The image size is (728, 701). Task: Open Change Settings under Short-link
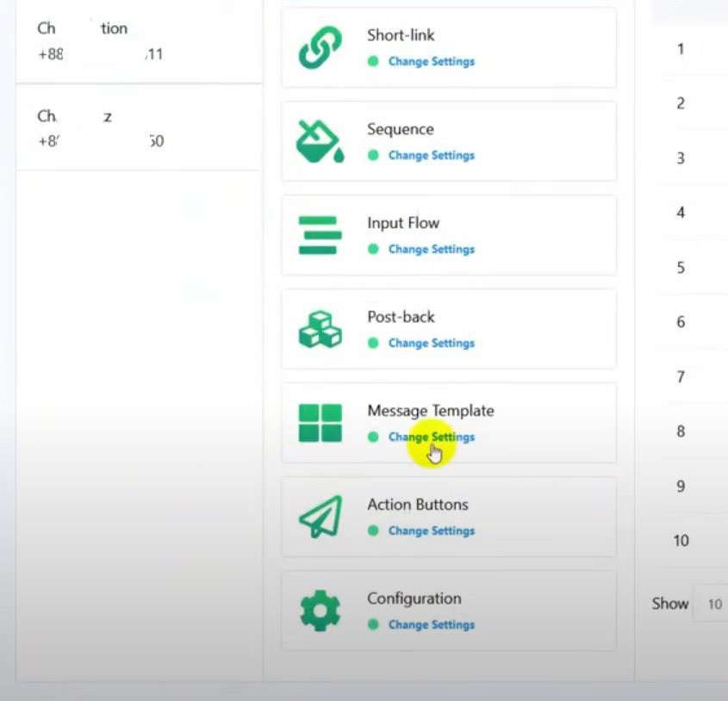[x=431, y=62]
